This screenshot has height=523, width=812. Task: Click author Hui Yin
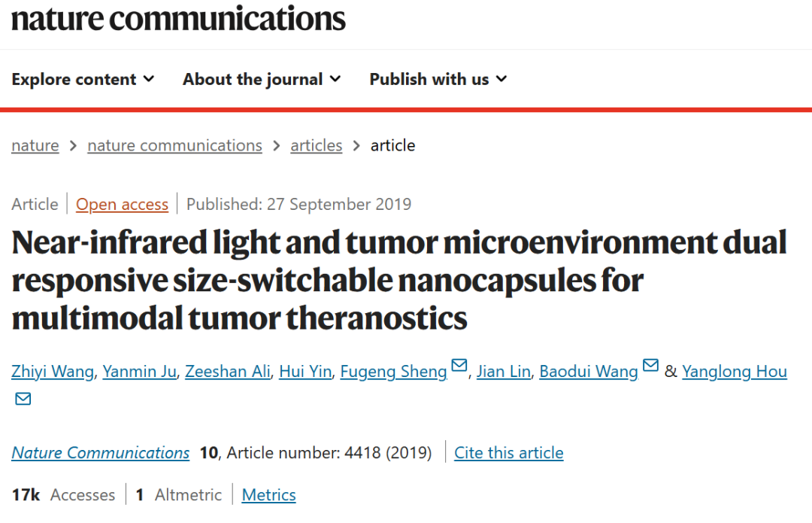(x=305, y=372)
